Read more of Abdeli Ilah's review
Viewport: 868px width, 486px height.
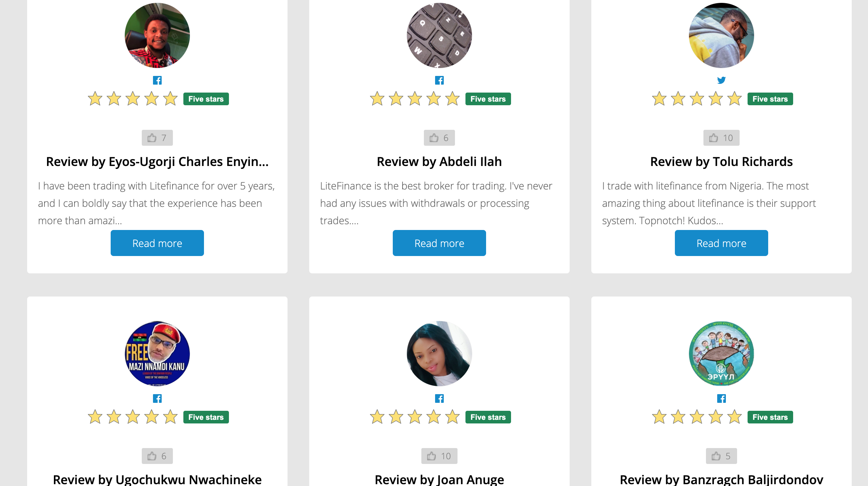(439, 243)
